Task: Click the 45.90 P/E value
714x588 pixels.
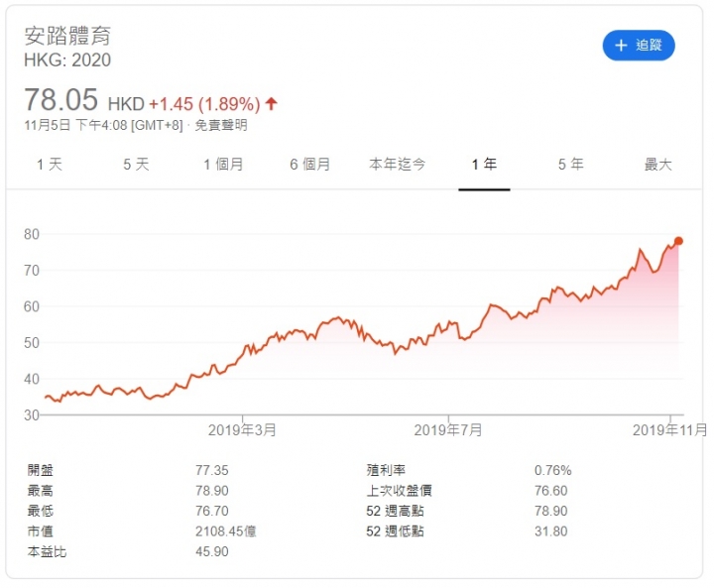Action: point(212,551)
